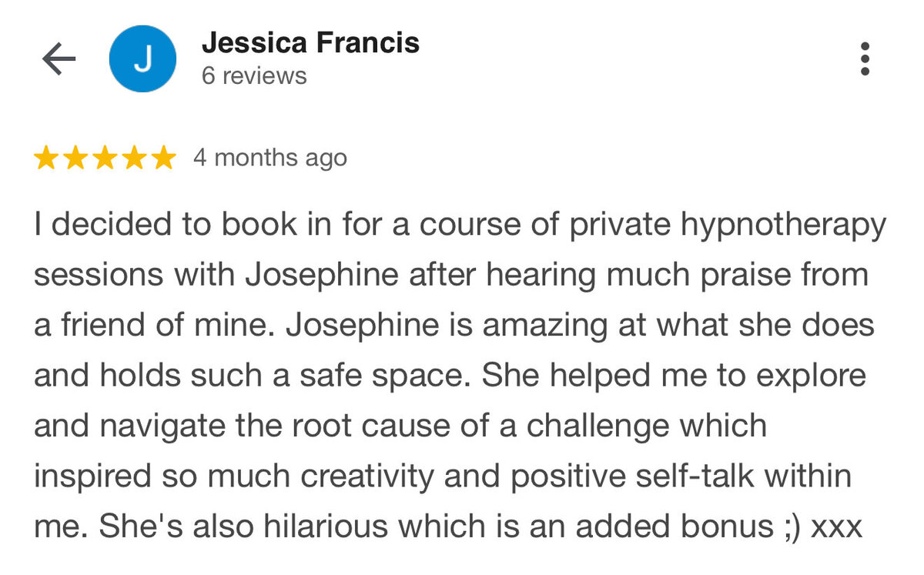924x575 pixels.
Task: Click the 'xxx' at the review's end
Action: (x=837, y=529)
